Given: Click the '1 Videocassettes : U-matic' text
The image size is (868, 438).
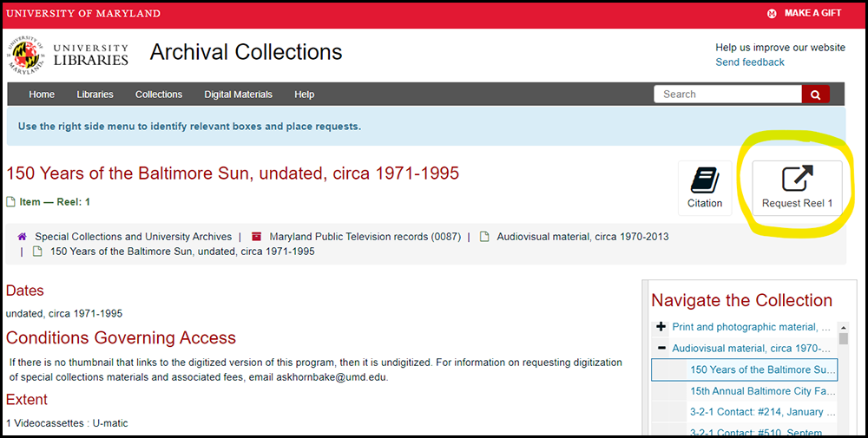Looking at the screenshot, I should tap(67, 423).
